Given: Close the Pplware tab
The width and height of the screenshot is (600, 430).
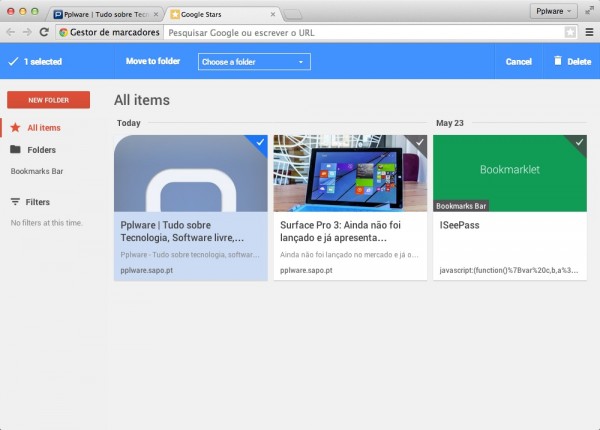Looking at the screenshot, I should click(x=156, y=15).
